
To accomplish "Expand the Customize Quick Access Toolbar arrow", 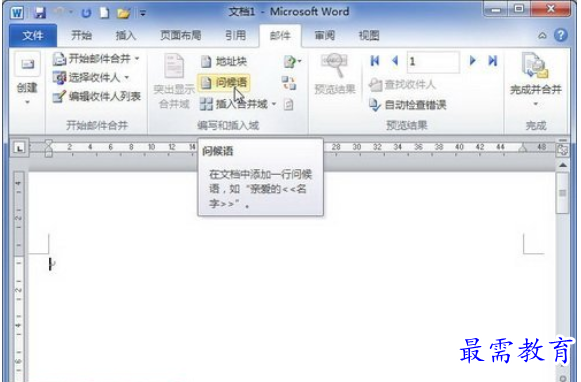I will tap(143, 13).
